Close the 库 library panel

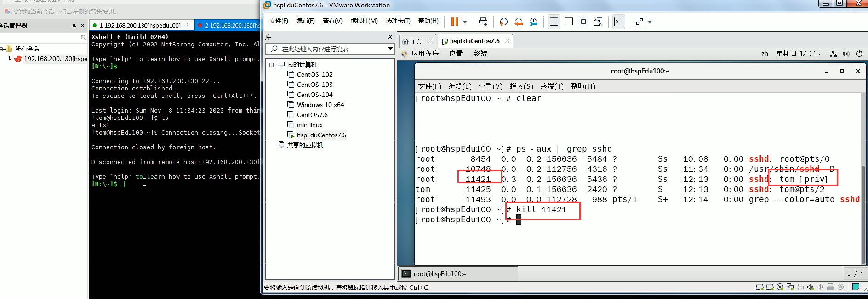[390, 37]
